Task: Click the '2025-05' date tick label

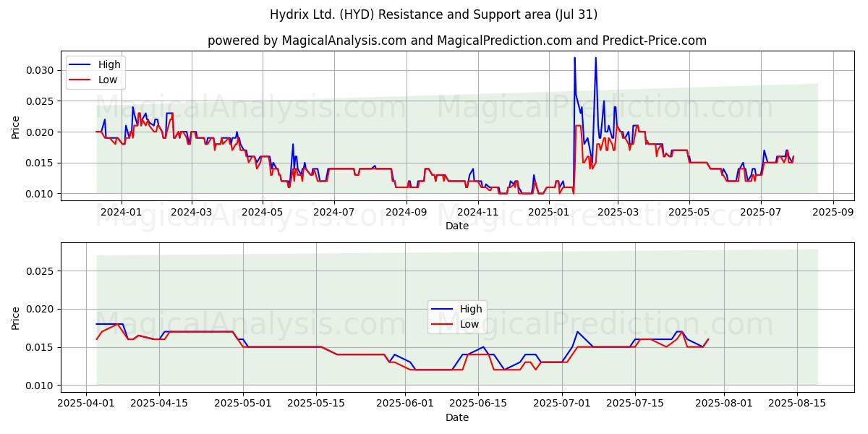Action: (689, 213)
